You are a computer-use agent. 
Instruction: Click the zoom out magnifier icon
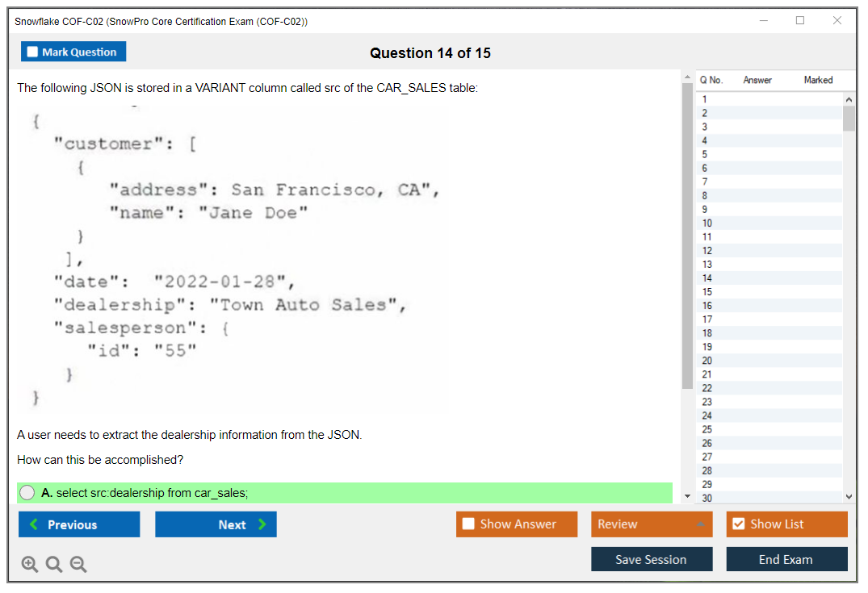coord(78,564)
